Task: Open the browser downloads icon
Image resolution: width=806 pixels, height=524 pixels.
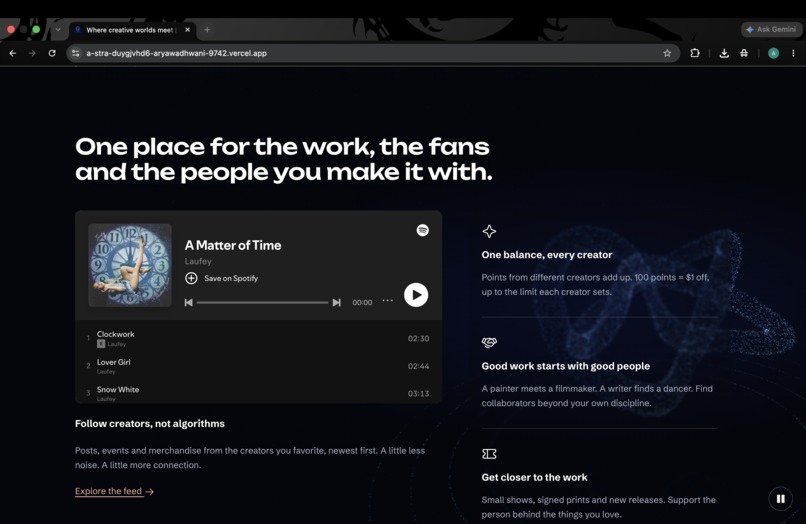Action: pyautogui.click(x=724, y=53)
